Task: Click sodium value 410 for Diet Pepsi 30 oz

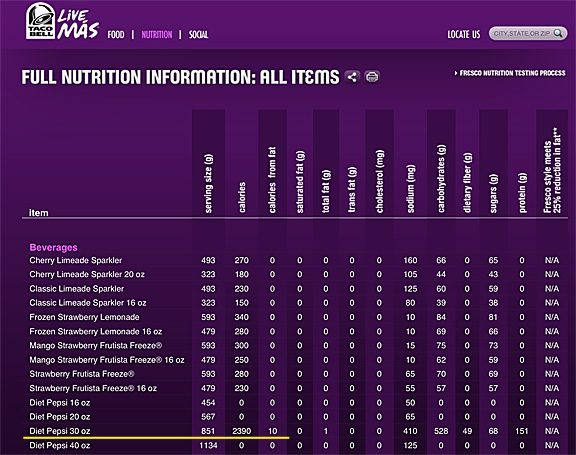Action: (x=410, y=431)
